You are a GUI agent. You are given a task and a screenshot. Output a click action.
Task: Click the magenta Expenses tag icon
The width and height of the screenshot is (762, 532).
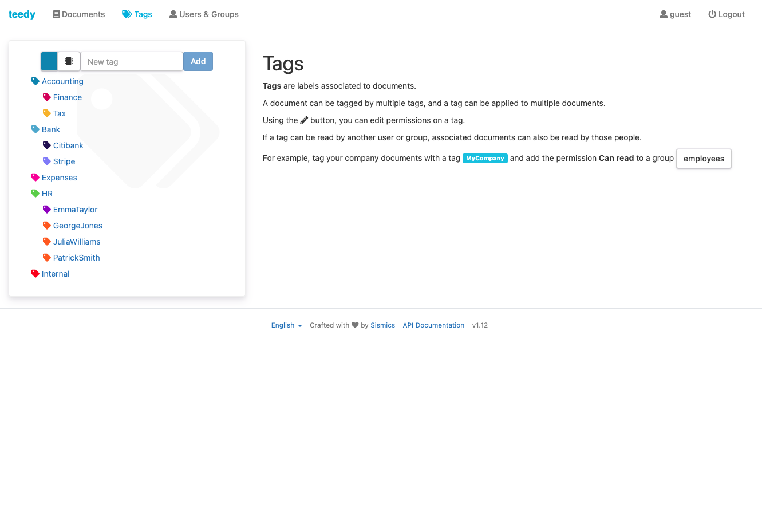coord(35,178)
